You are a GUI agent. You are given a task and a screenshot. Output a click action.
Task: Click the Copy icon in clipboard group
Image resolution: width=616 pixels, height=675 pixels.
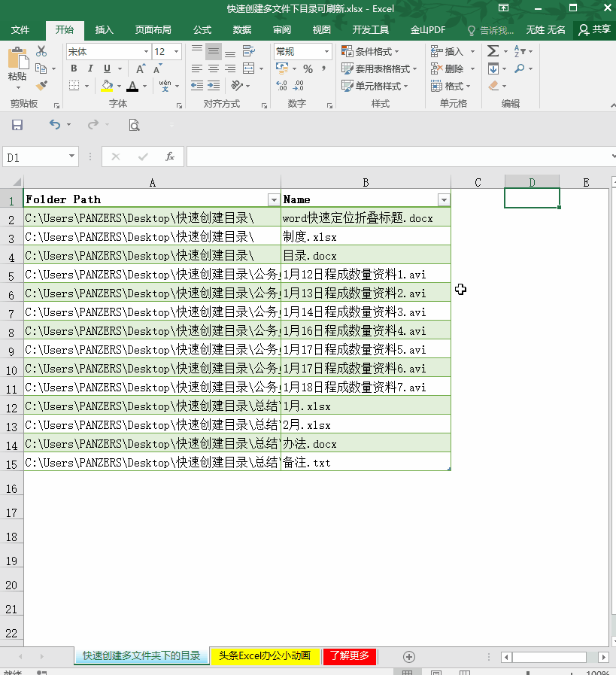click(x=41, y=68)
